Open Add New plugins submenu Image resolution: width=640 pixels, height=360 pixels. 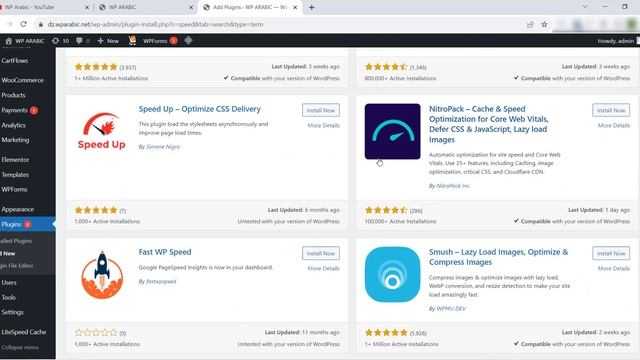(x=8, y=253)
